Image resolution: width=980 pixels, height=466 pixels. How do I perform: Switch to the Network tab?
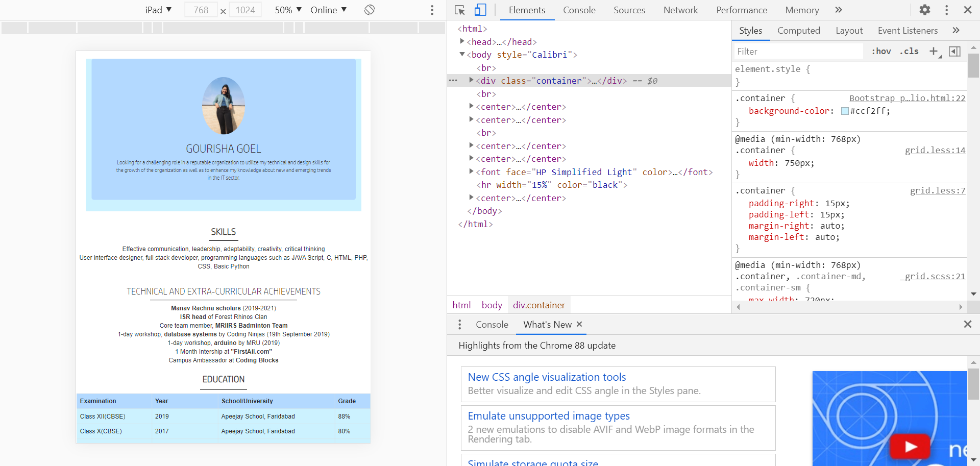coord(680,10)
